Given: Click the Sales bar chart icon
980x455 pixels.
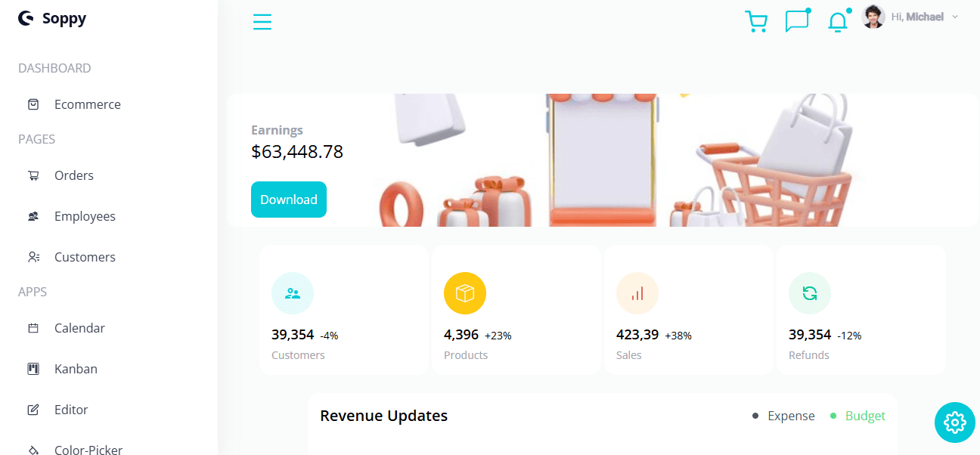Looking at the screenshot, I should [x=637, y=293].
